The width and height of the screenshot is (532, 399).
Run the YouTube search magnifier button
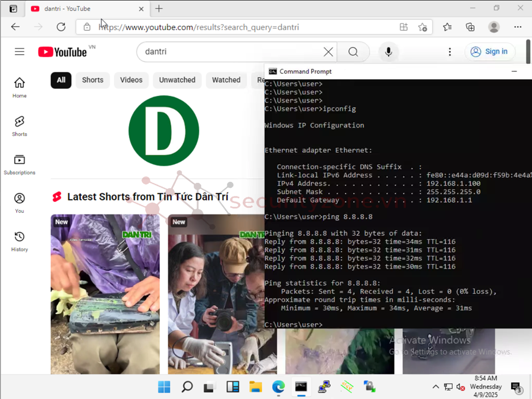click(353, 52)
